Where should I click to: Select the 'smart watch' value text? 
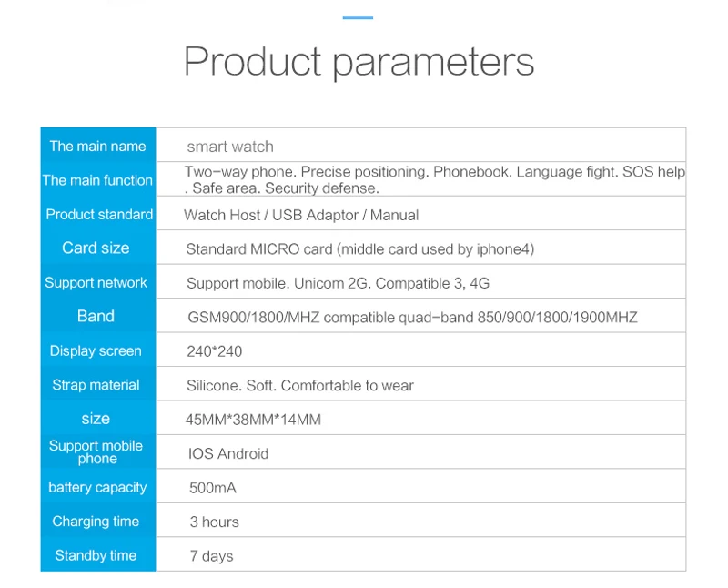pyautogui.click(x=230, y=147)
